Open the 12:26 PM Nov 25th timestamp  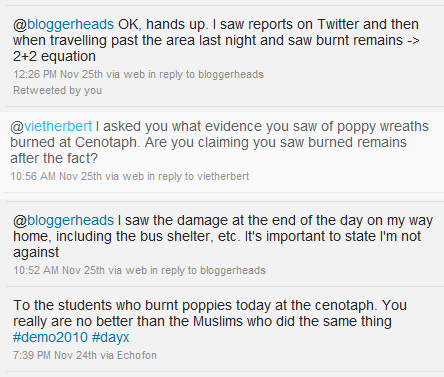click(58, 74)
